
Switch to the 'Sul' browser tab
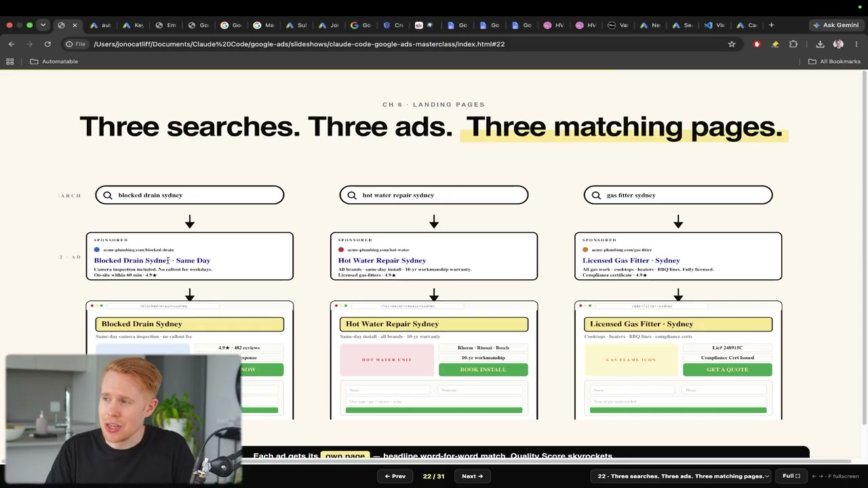[x=296, y=25]
